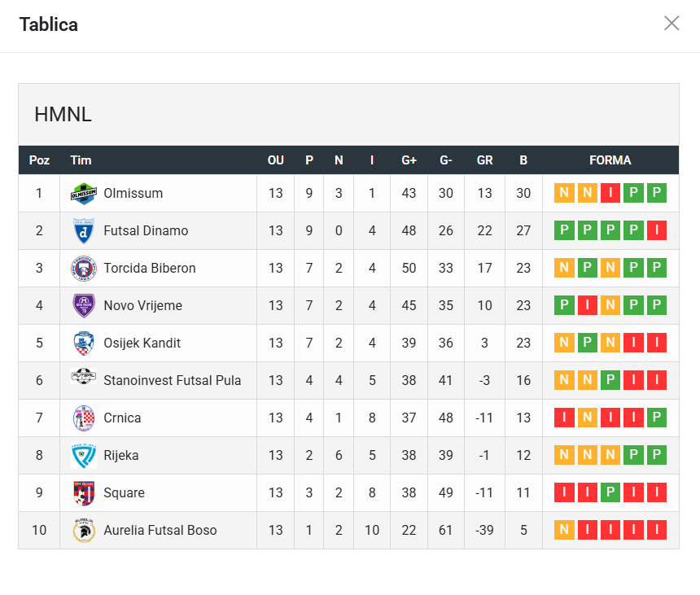Click the GR column header
This screenshot has height=595, width=700.
[484, 160]
